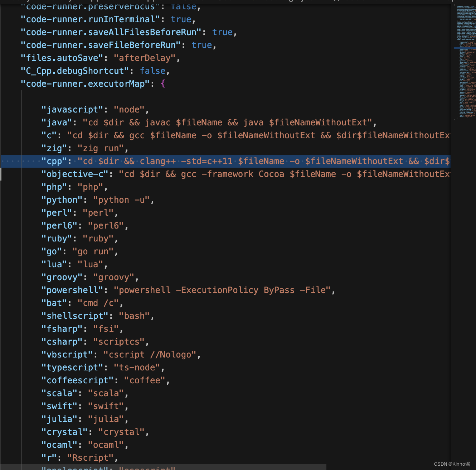Click the "C_Cpp.debugShortcut" key

coord(75,71)
